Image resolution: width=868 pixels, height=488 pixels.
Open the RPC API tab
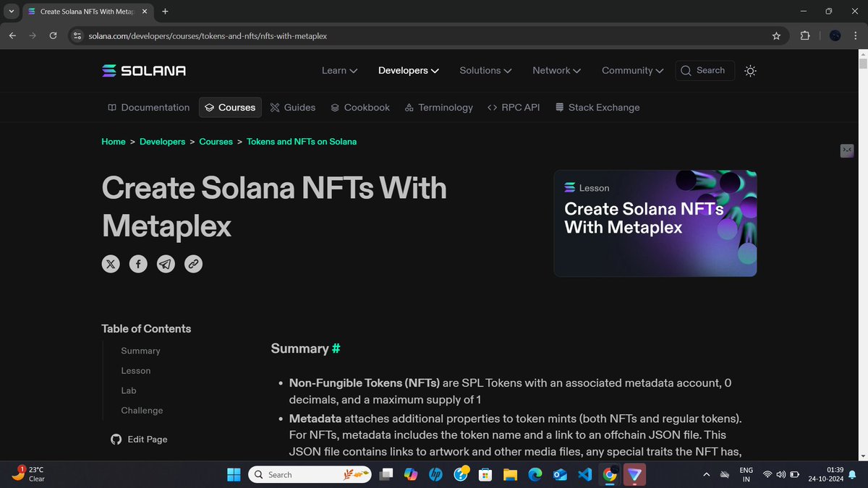(x=513, y=107)
